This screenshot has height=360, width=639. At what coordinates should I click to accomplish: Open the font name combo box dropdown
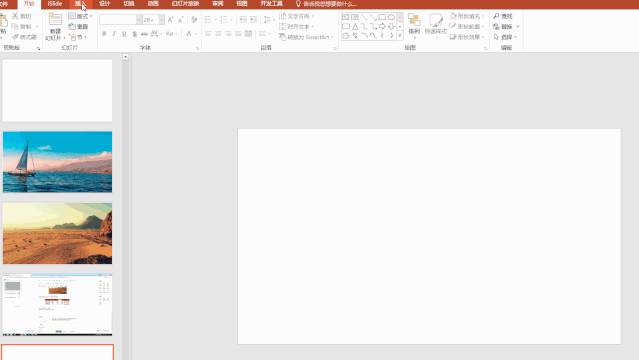(139, 20)
